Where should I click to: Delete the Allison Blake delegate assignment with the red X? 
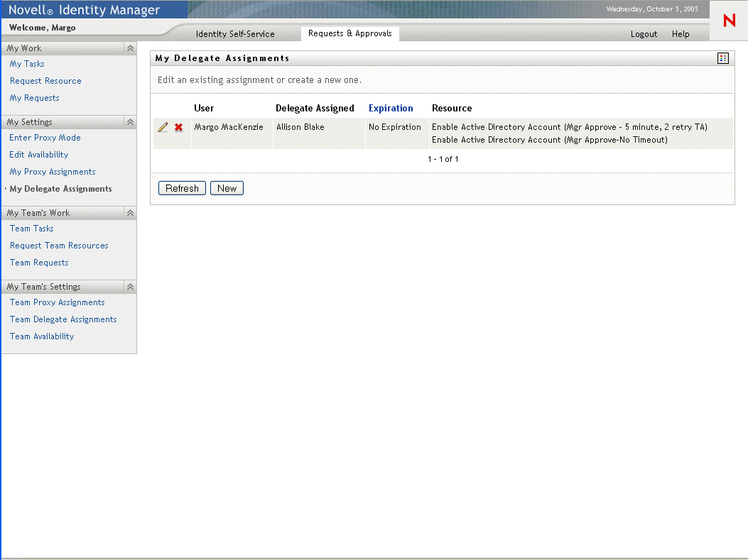pos(178,127)
